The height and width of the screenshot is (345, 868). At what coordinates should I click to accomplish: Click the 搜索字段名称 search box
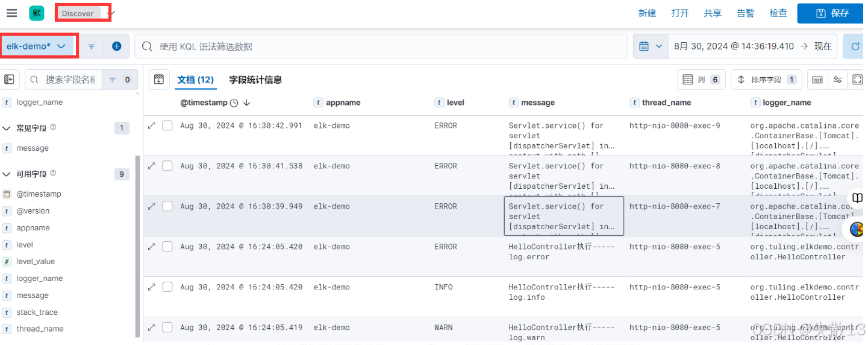[63, 80]
